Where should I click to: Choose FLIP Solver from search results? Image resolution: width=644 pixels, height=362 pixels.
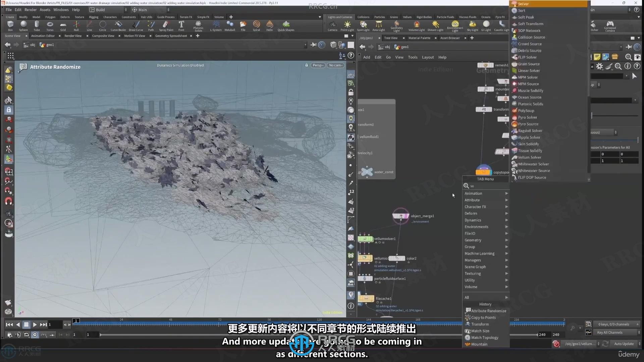(x=527, y=57)
